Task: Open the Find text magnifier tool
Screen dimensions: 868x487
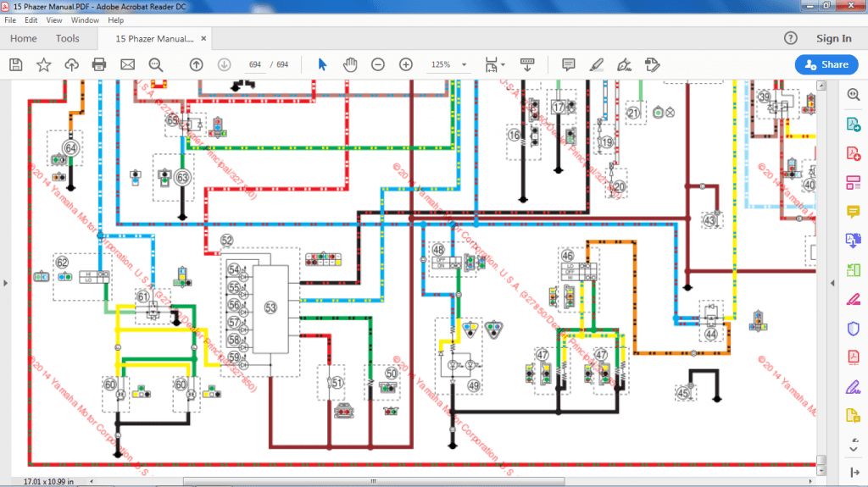Action: (156, 64)
